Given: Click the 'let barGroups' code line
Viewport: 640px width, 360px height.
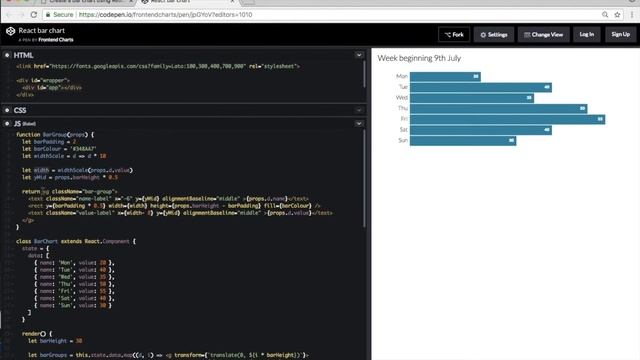Looking at the screenshot, I should pyautogui.click(x=168, y=355).
